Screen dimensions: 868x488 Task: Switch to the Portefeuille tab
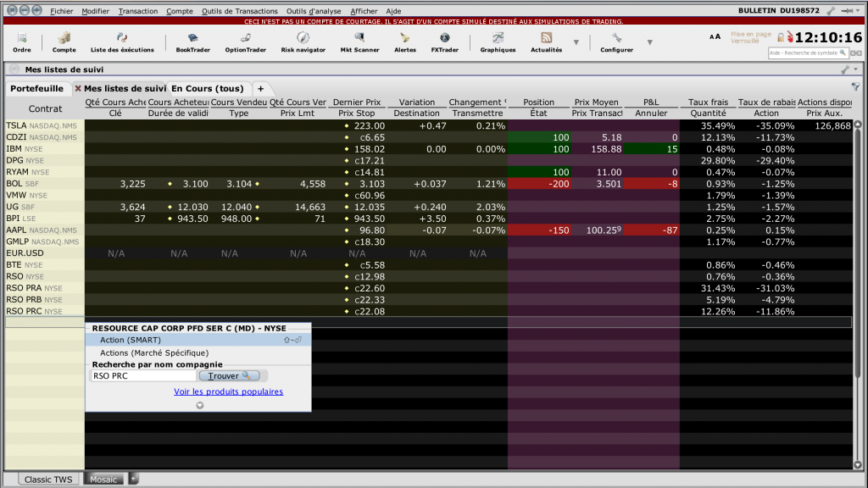coord(37,88)
